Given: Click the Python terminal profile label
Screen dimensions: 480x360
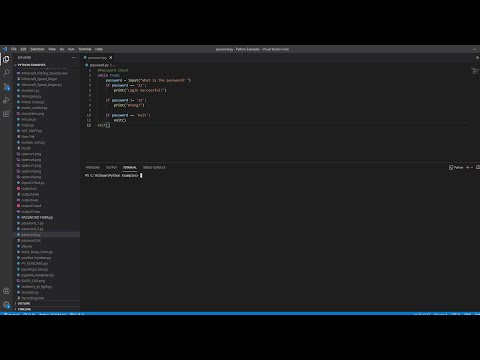Looking at the screenshot, I should click(x=456, y=167).
